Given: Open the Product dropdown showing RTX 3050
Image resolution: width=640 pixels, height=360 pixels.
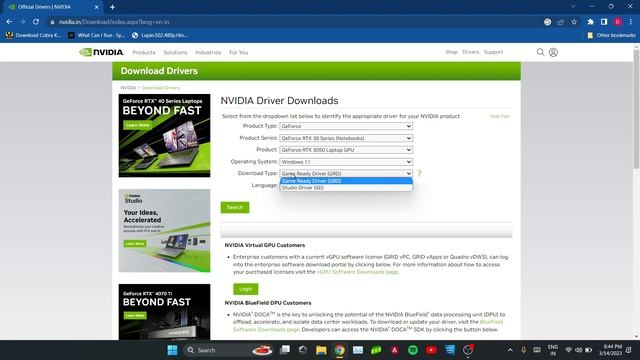Looking at the screenshot, I should click(346, 150).
